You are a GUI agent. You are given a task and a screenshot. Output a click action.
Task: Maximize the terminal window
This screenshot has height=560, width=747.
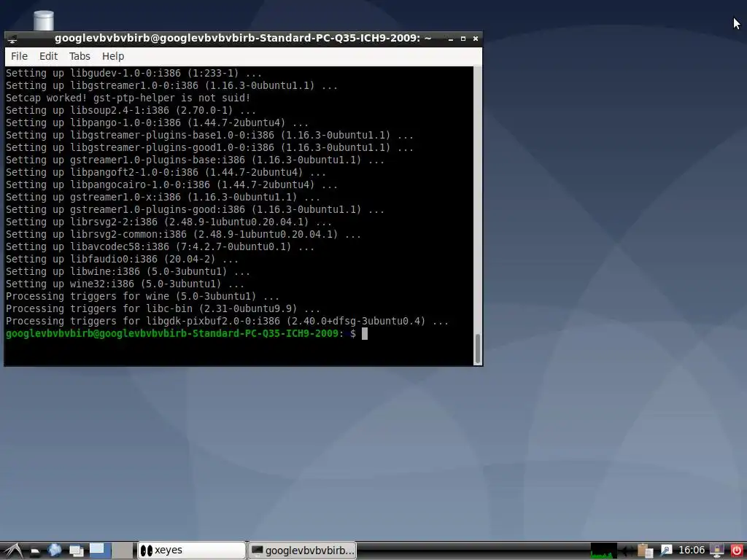(x=463, y=39)
